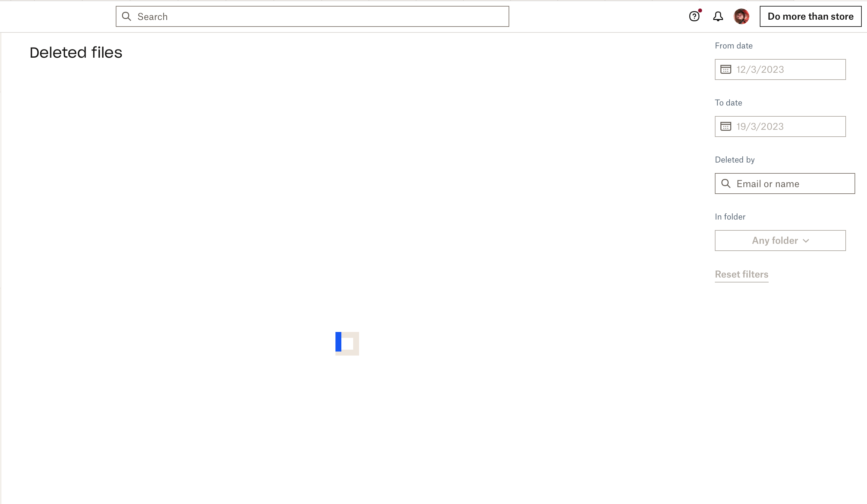This screenshot has height=504, width=867.
Task: Click the notifications bell icon
Action: (x=718, y=16)
